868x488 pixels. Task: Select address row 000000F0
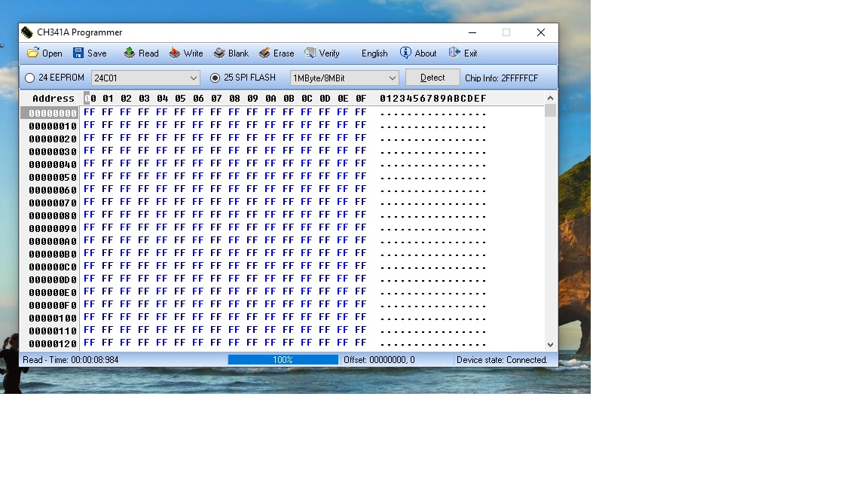click(x=53, y=306)
